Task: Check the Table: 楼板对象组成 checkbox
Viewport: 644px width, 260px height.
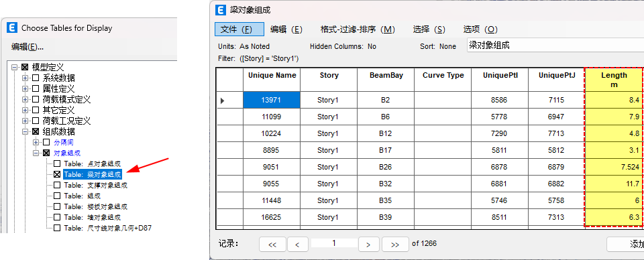Action: pyautogui.click(x=57, y=206)
